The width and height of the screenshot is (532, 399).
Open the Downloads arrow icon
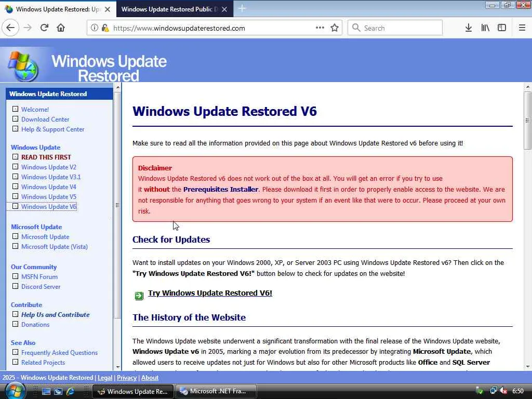pos(469,28)
